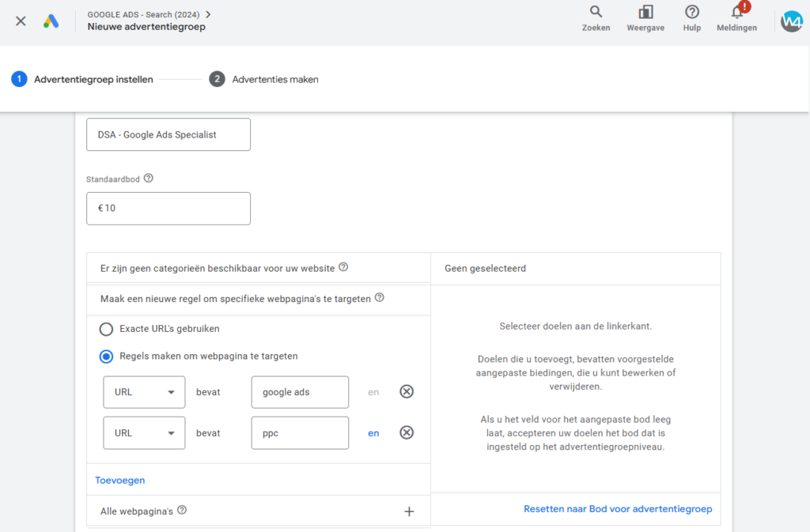Screen dimensions: 810x532
Task: Open URL dropdown in second rule row
Action: pyautogui.click(x=144, y=433)
